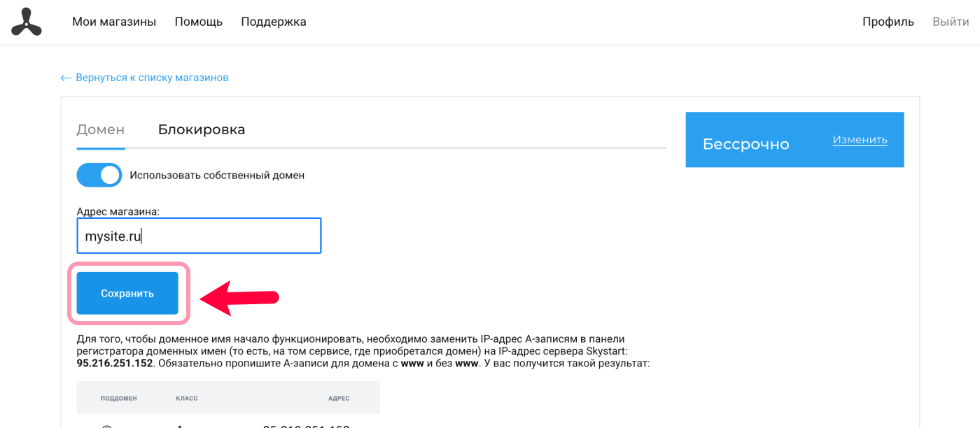
Task: Click the blue Сохранить button
Action: pos(127,294)
